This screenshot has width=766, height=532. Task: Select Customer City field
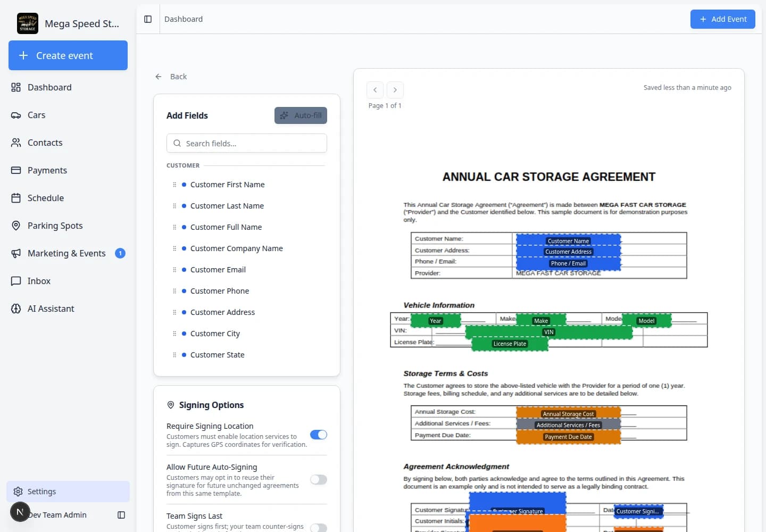point(247,334)
